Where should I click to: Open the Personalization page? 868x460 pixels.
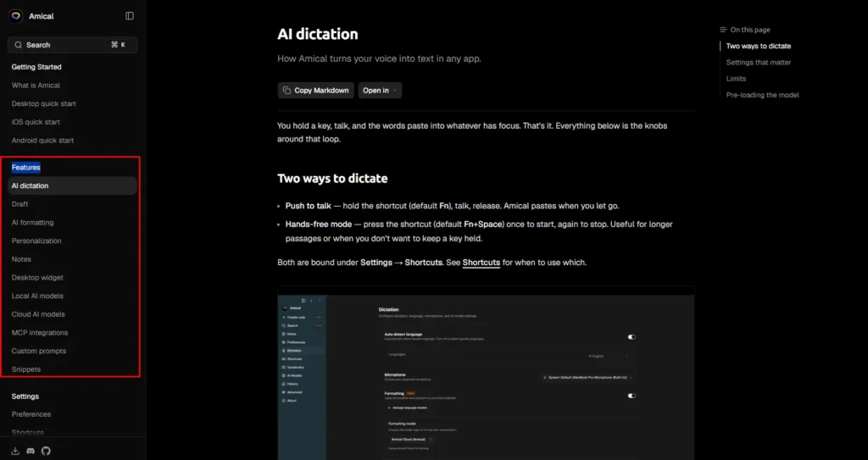point(36,241)
